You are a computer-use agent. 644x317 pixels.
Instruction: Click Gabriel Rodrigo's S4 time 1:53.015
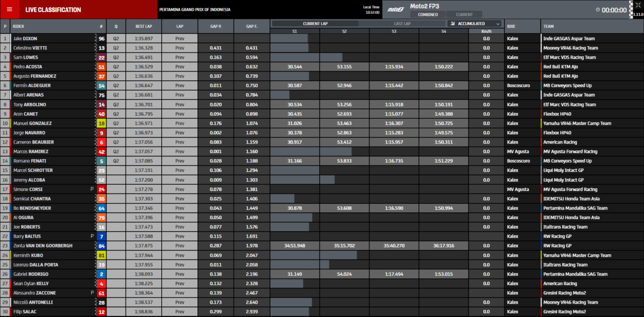tap(444, 274)
